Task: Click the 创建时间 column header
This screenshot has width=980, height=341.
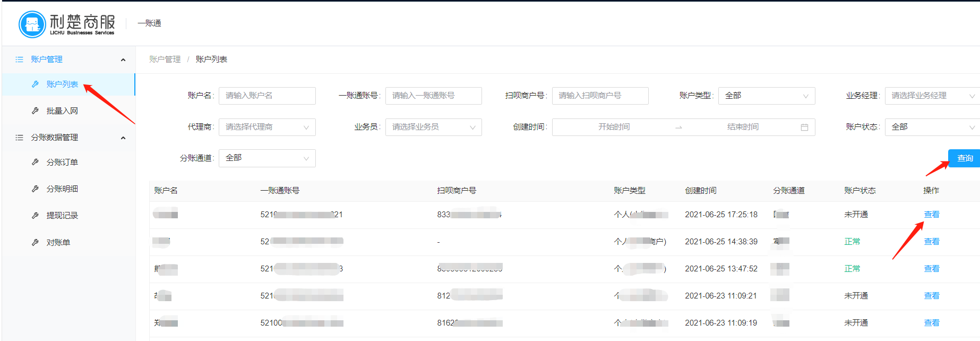Action: 701,191
